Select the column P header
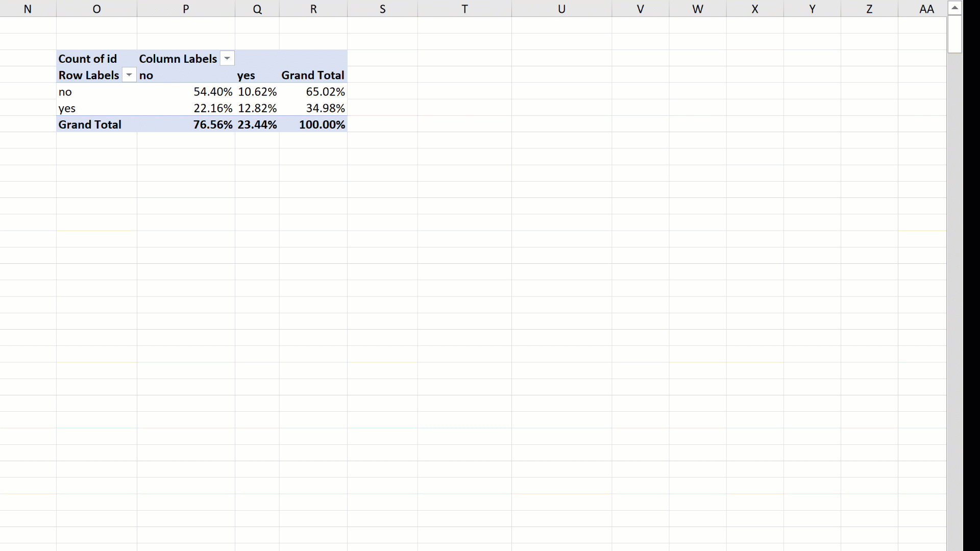The image size is (980, 551). click(x=186, y=9)
